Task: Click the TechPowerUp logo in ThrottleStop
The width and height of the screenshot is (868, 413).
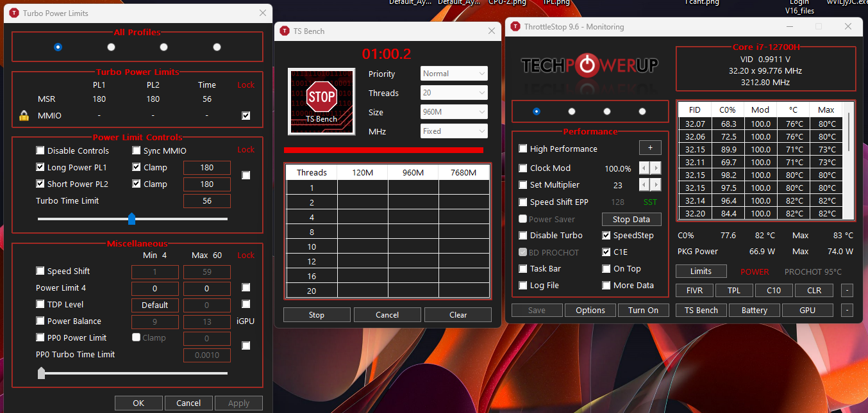Action: [x=589, y=65]
